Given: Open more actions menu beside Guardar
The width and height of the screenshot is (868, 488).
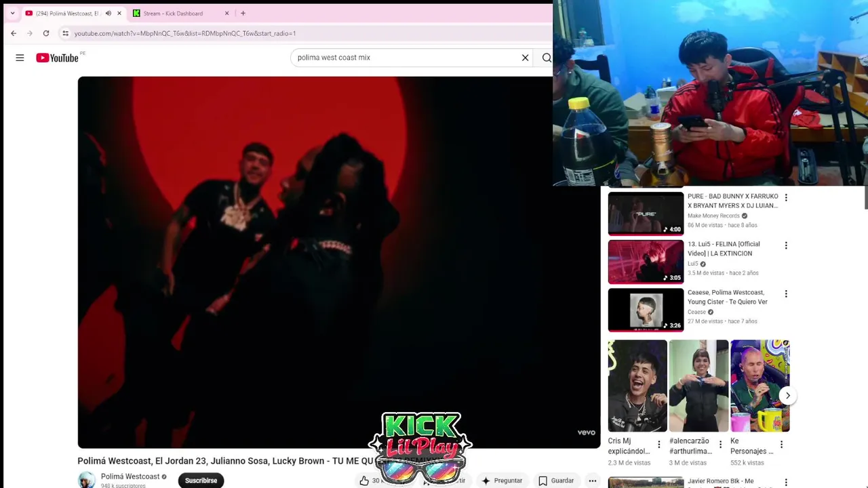Looking at the screenshot, I should click(592, 481).
